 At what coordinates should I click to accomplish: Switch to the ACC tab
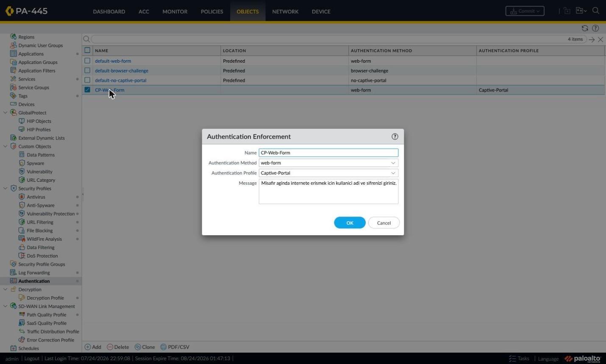point(144,11)
